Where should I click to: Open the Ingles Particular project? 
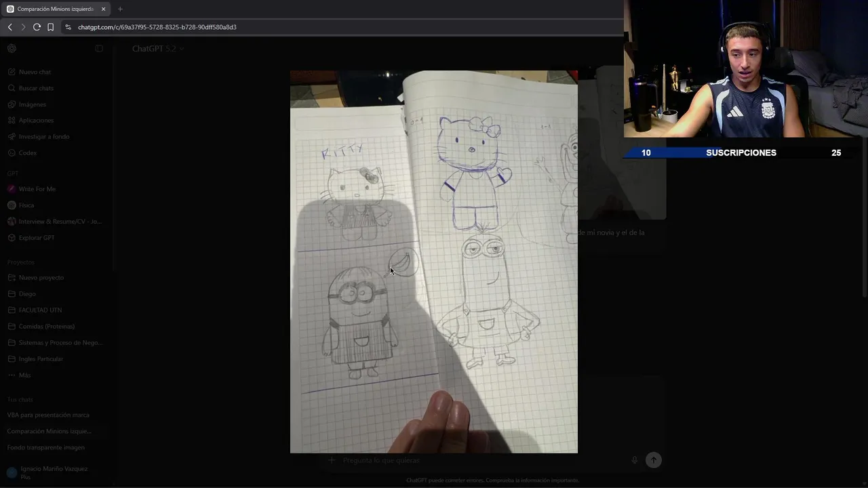41,359
